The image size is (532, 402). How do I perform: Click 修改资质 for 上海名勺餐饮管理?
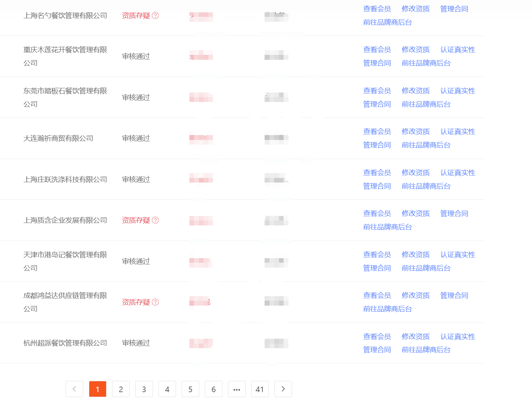[x=415, y=9]
